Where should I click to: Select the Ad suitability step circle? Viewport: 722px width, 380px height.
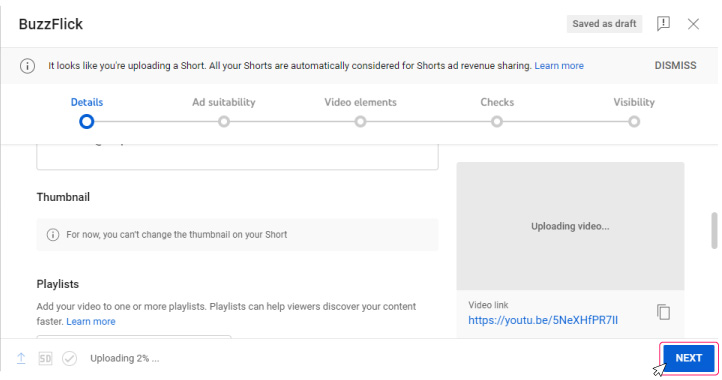click(x=224, y=122)
